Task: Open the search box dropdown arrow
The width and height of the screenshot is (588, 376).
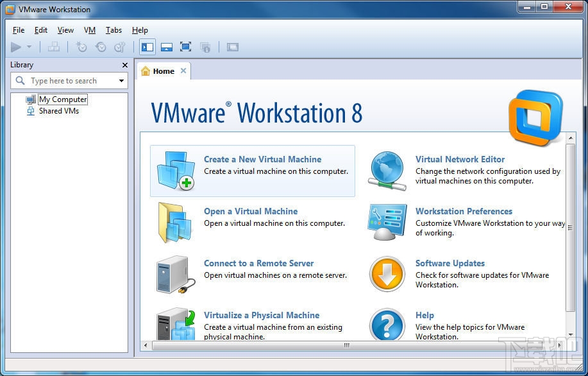Action: (x=122, y=80)
